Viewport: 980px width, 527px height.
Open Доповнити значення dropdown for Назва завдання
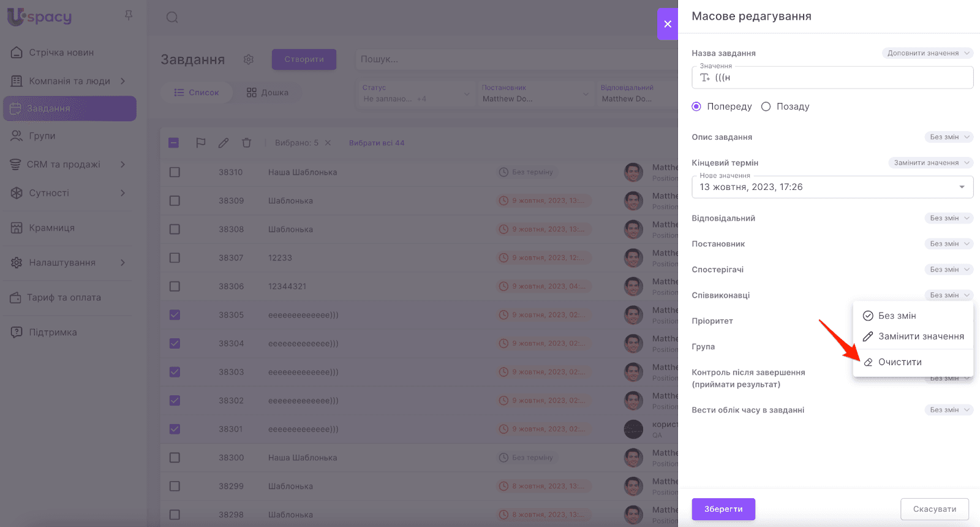927,53
